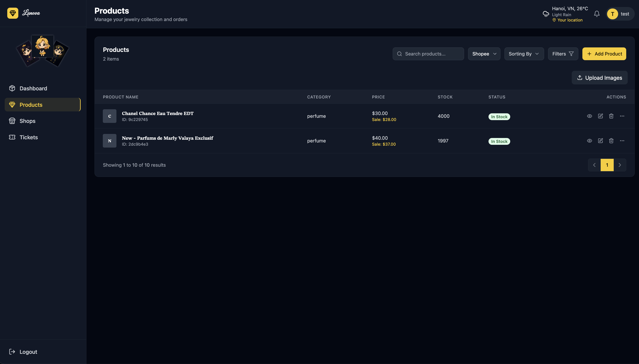Screen dimensions: 639x364
Task: Open more actions for Chanel Chance row
Action: (622, 116)
